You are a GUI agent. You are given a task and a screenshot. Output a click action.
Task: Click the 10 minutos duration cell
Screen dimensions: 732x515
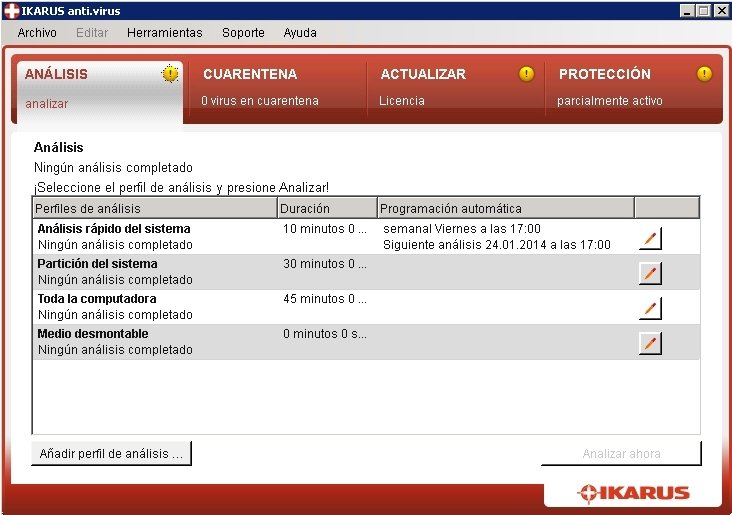(x=325, y=229)
